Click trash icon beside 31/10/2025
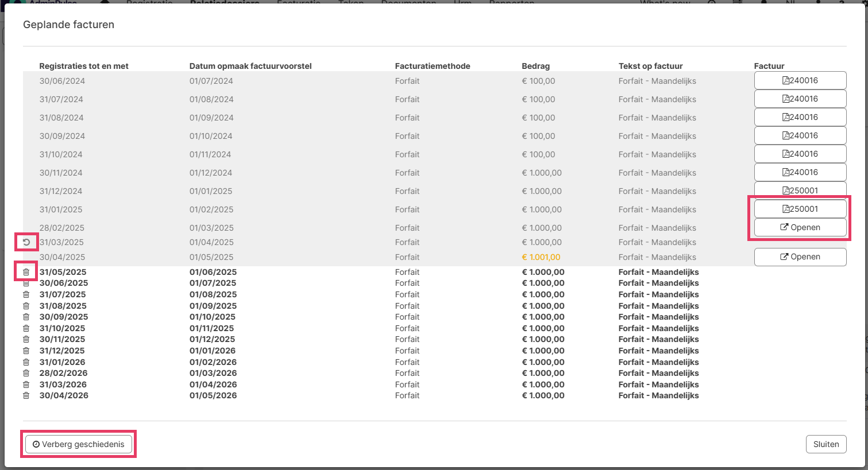Image resolution: width=868 pixels, height=470 pixels. (x=26, y=328)
